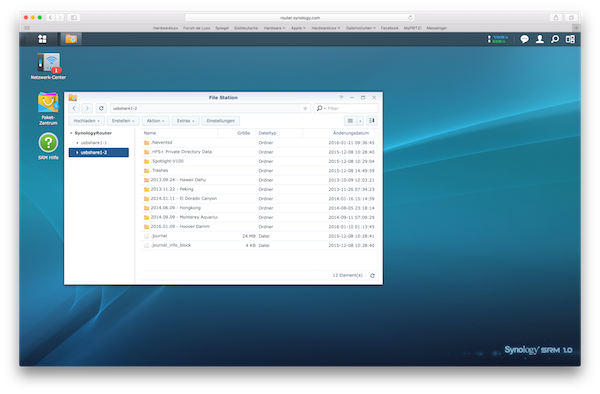The image size is (600, 394).
Task: Click the filter magnifier icon in File Station
Action: (x=320, y=108)
